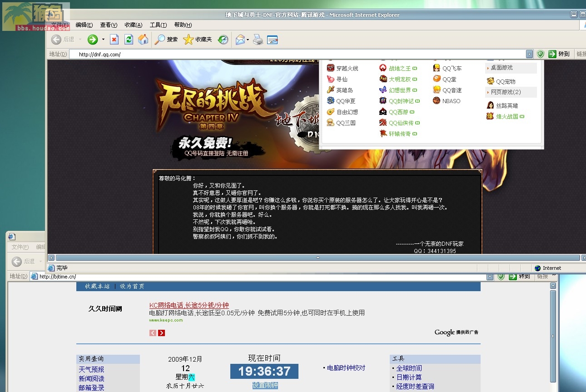
Task: Open 电脑时钟校对 link
Action: [346, 368]
